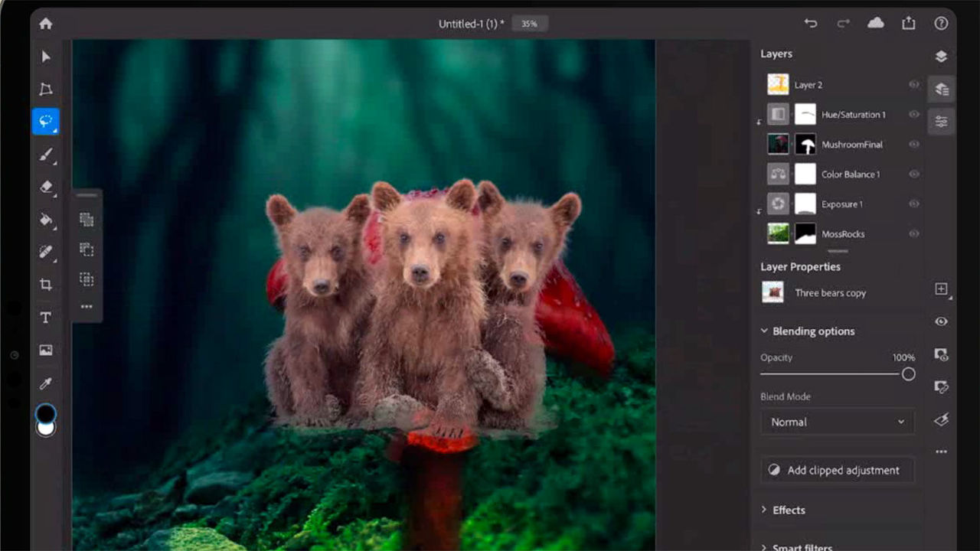Choose Subtract from selection mode
The image size is (980, 551).
87,249
